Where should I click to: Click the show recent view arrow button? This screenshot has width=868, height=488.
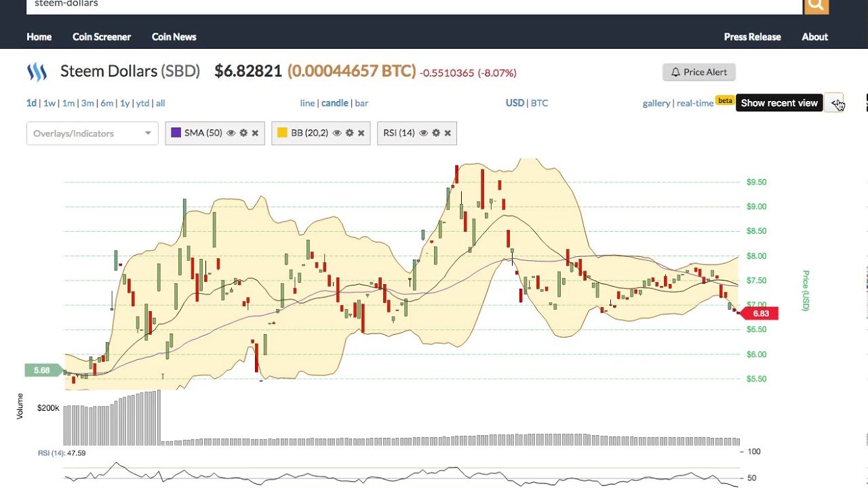[835, 103]
